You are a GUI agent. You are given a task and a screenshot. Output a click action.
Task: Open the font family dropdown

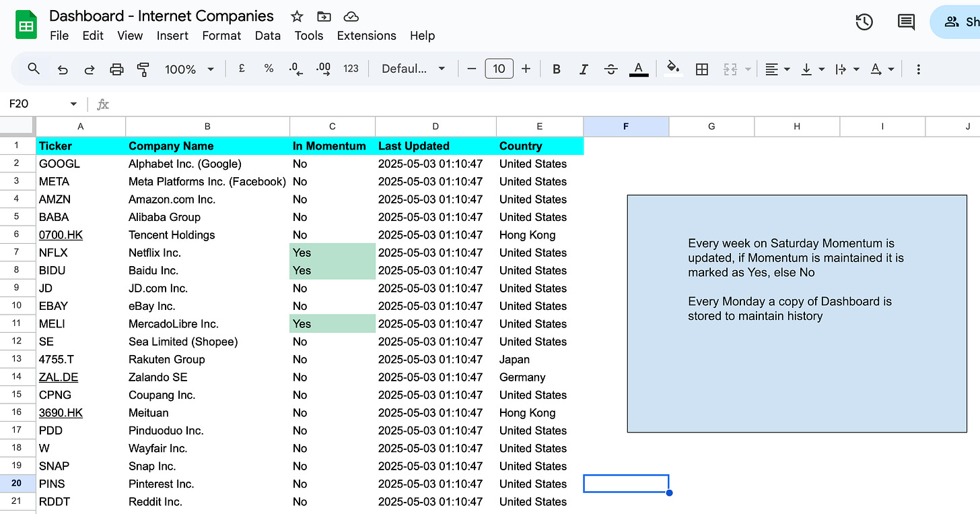413,69
